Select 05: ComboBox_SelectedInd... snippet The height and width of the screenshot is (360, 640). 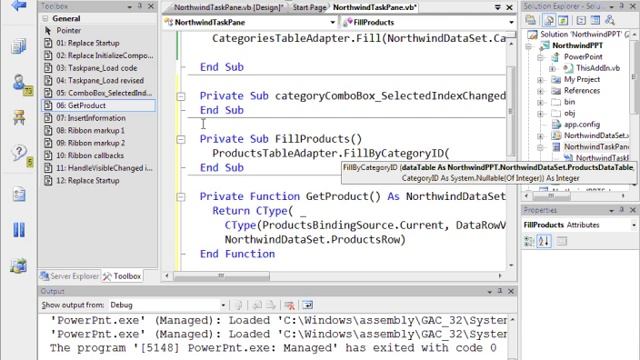point(98,93)
